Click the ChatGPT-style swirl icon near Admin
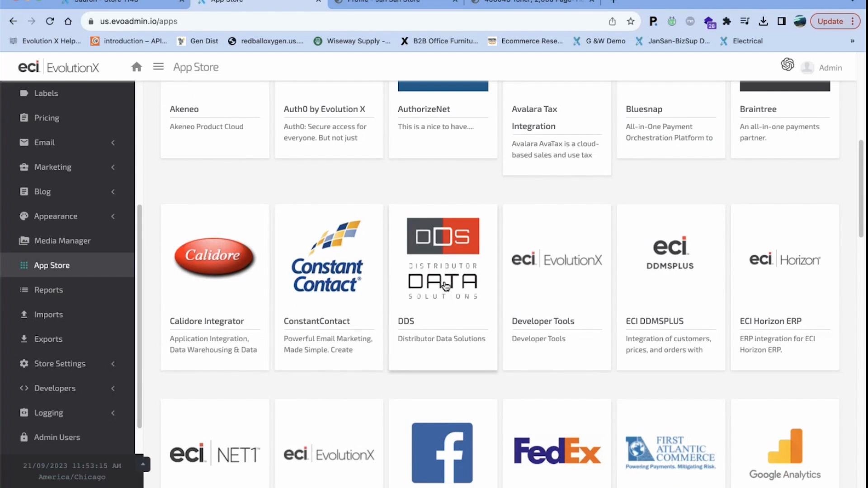The image size is (868, 488). [787, 65]
